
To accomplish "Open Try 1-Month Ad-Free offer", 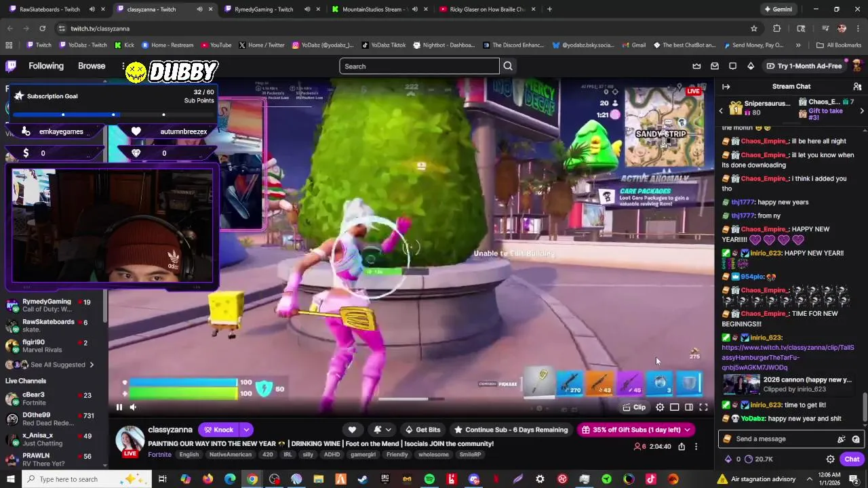I will tap(804, 66).
